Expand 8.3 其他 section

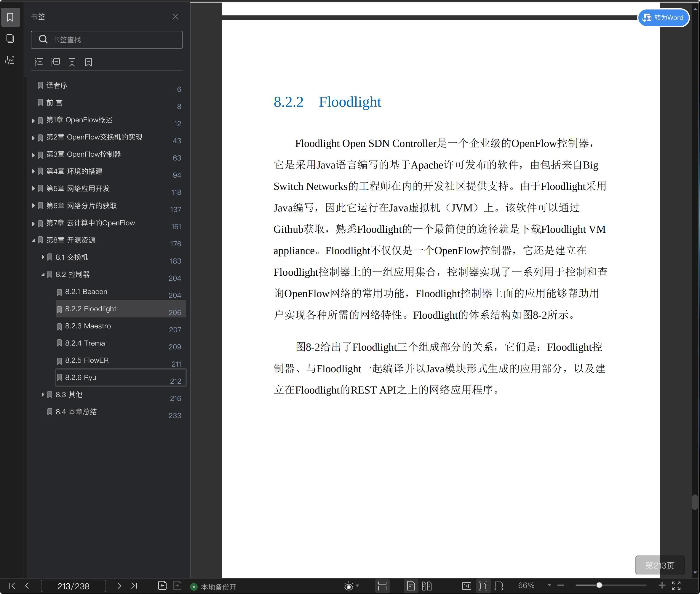[x=43, y=394]
